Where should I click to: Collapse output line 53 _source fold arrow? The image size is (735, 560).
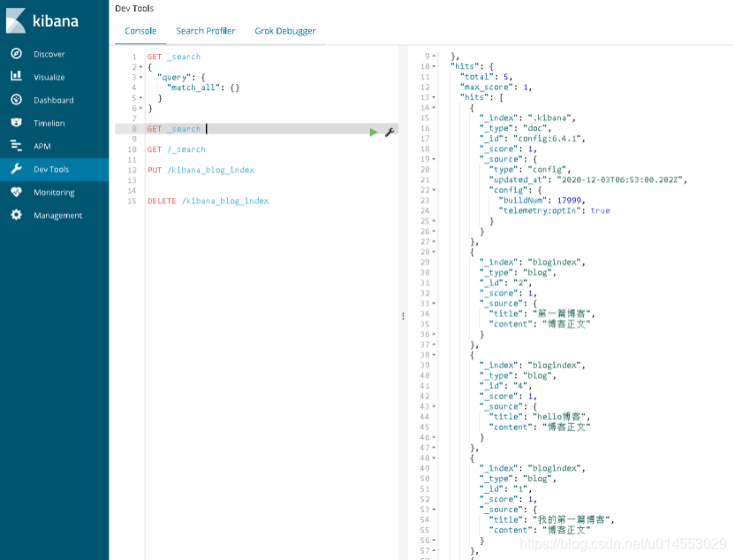[x=434, y=510]
